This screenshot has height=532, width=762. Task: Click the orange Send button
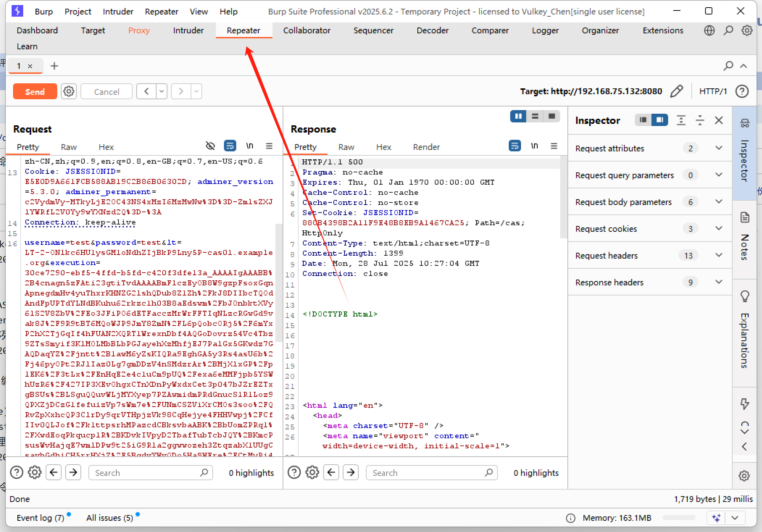[35, 92]
